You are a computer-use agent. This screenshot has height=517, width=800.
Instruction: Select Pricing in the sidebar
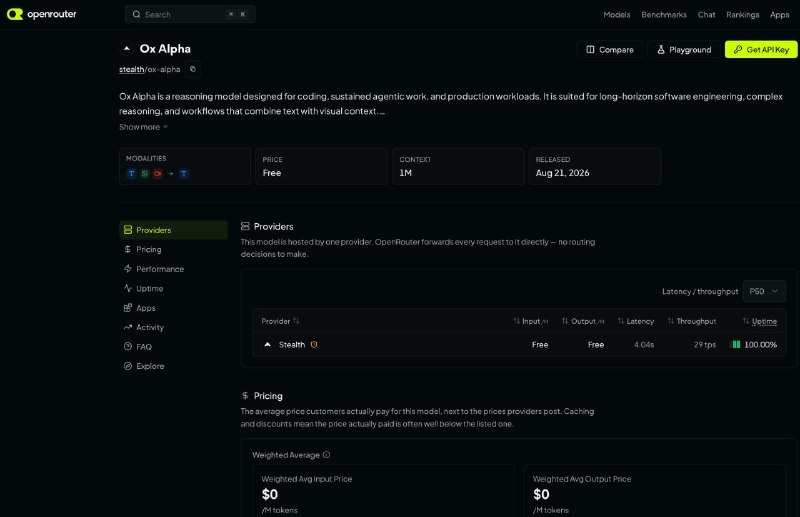pyautogui.click(x=173, y=250)
